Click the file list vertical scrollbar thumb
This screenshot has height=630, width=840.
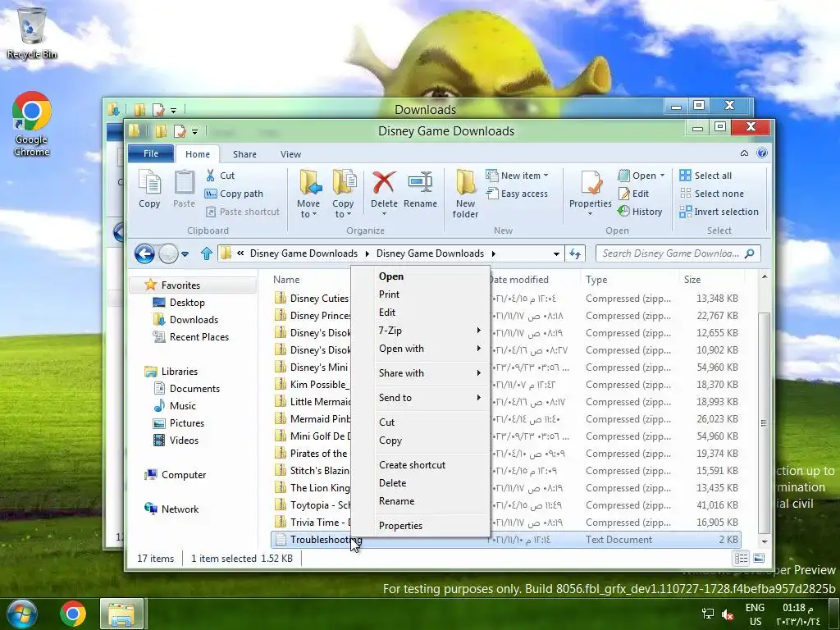[764, 422]
